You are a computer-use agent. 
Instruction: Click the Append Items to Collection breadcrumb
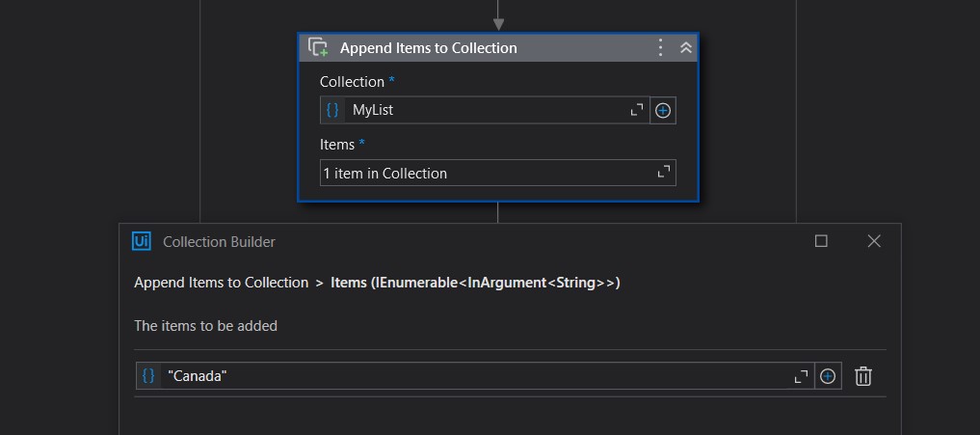(x=222, y=283)
